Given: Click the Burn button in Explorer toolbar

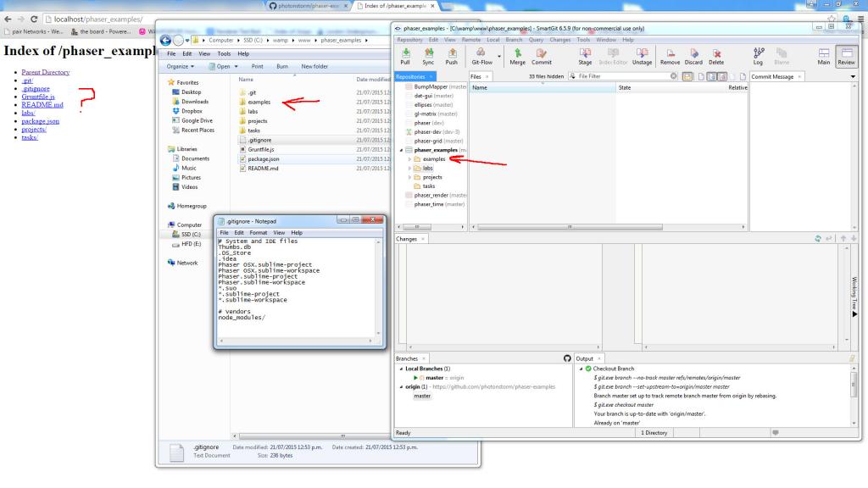Looking at the screenshot, I should [282, 66].
